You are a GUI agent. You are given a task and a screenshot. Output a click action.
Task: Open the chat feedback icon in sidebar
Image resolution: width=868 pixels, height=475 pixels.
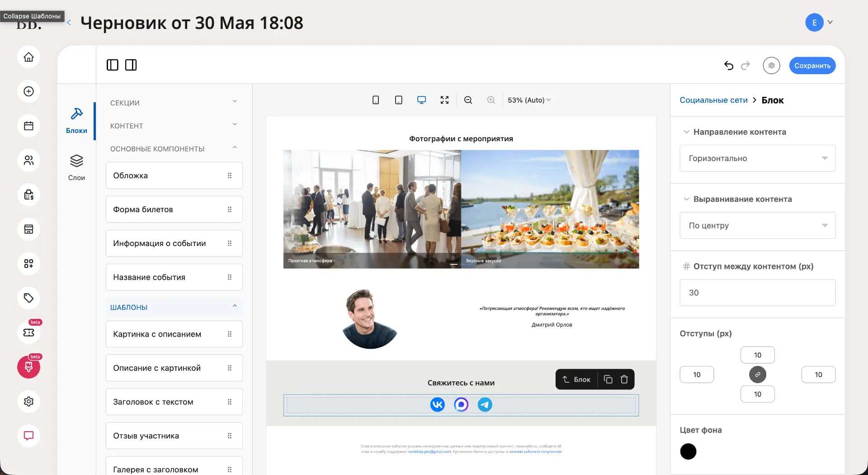28,436
